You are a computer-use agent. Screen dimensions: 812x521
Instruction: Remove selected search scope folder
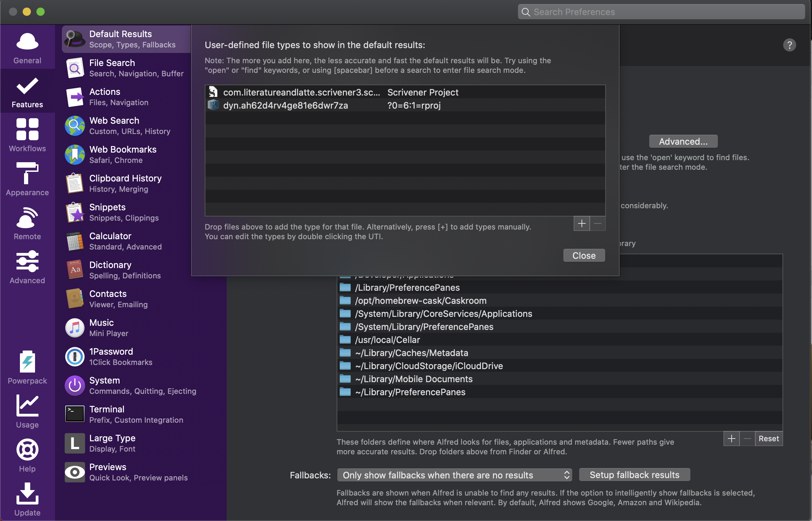point(747,439)
